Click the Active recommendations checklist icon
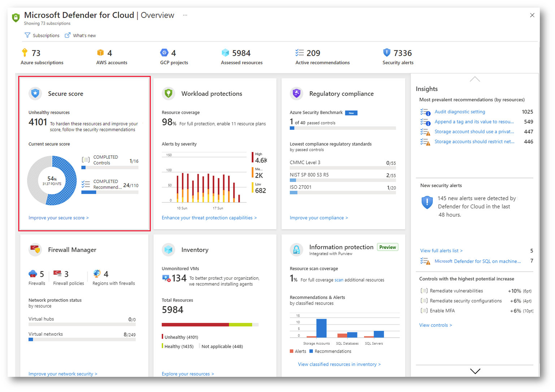555x392 pixels. pyautogui.click(x=299, y=53)
